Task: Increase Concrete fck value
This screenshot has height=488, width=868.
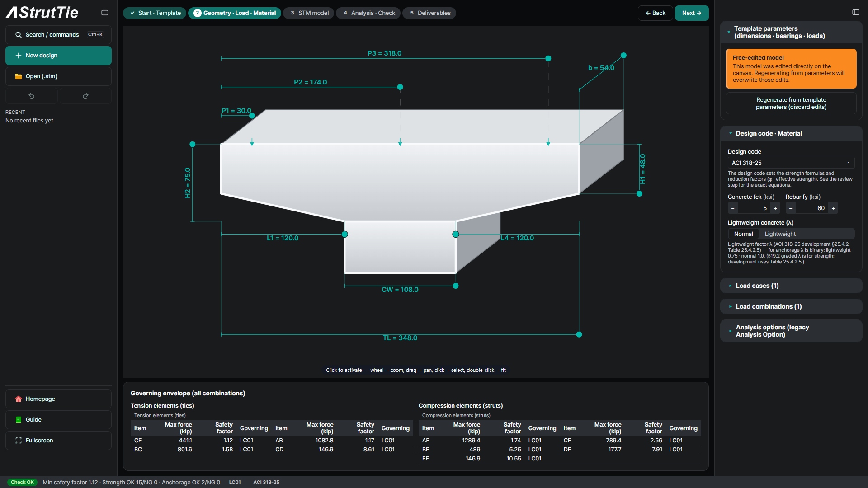Action: coord(775,208)
